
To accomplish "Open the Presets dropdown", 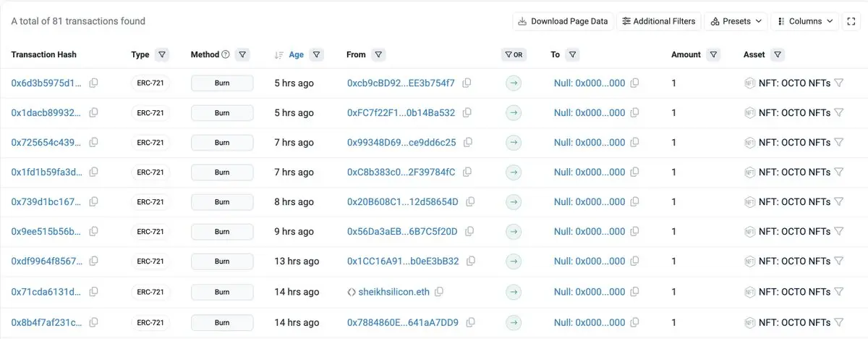I will [x=735, y=22].
